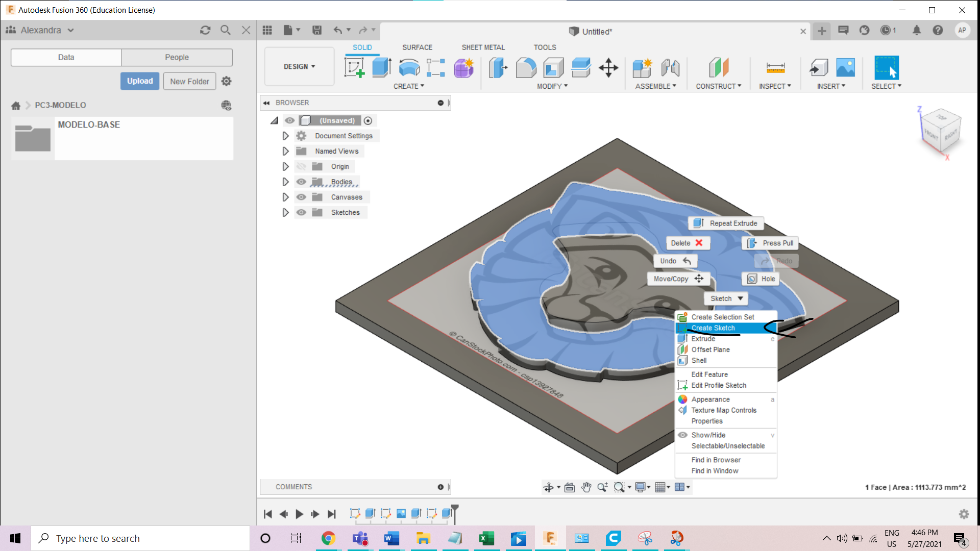Screen dimensions: 980x551
Task: Select the Orbit navigation tool
Action: [549, 487]
